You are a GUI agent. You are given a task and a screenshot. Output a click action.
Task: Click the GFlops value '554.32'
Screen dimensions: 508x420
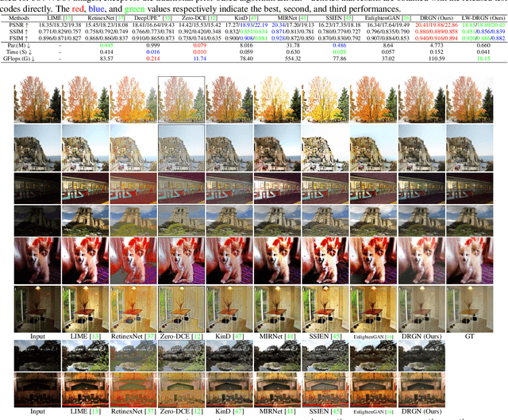pyautogui.click(x=293, y=59)
